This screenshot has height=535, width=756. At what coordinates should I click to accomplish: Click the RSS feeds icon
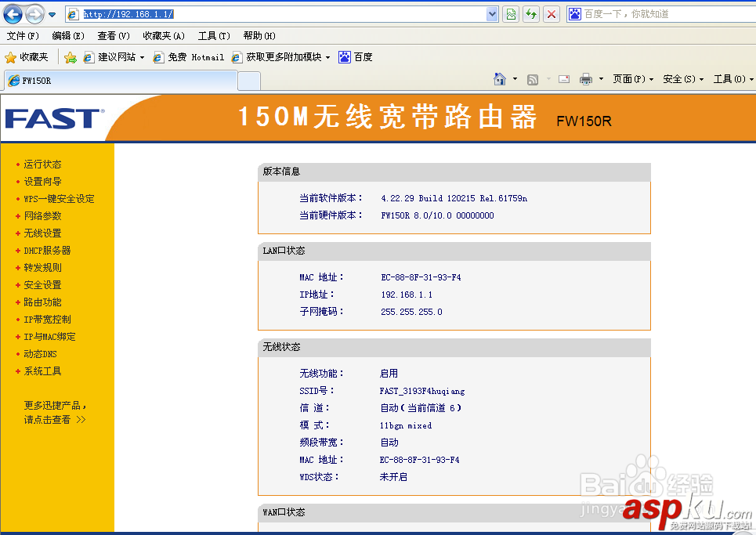click(533, 80)
